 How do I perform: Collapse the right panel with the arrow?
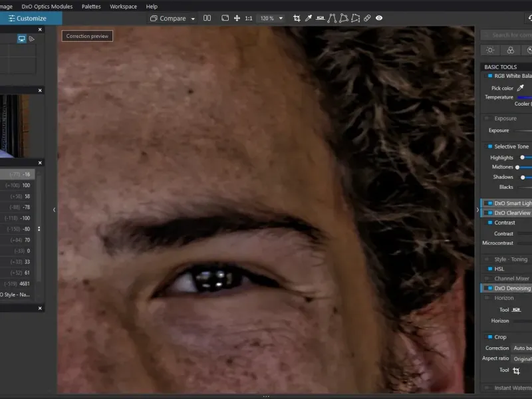pyautogui.click(x=477, y=209)
